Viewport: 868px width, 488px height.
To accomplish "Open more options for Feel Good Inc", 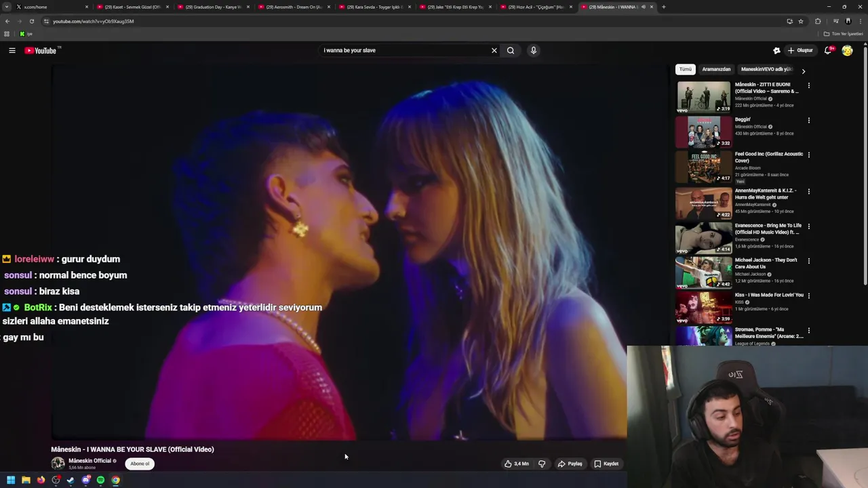I will pyautogui.click(x=808, y=155).
